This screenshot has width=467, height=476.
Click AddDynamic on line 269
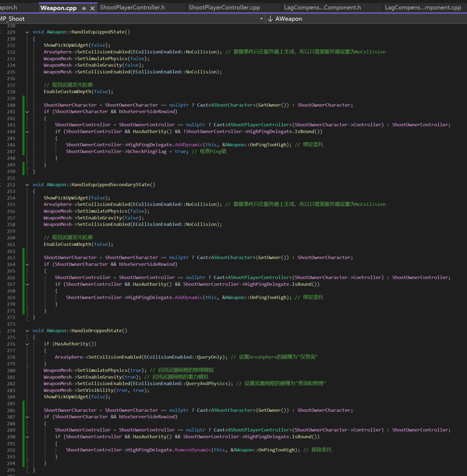click(x=189, y=297)
